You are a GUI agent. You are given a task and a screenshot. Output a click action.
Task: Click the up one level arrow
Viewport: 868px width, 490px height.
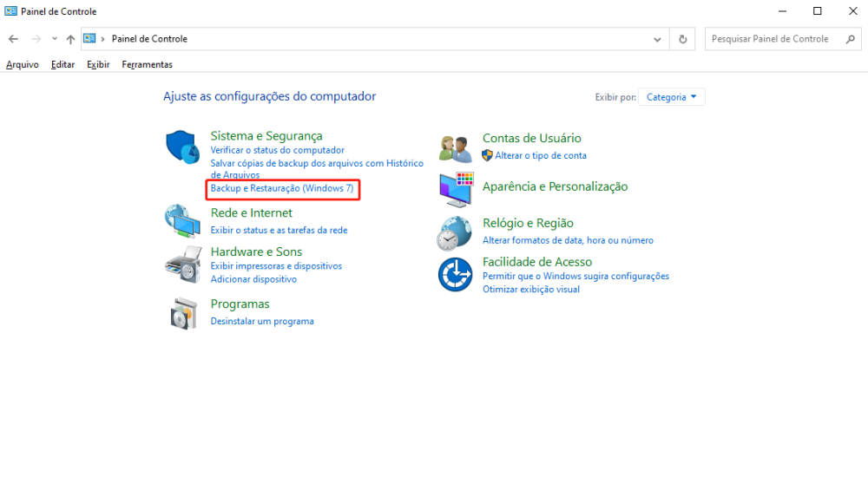(70, 39)
